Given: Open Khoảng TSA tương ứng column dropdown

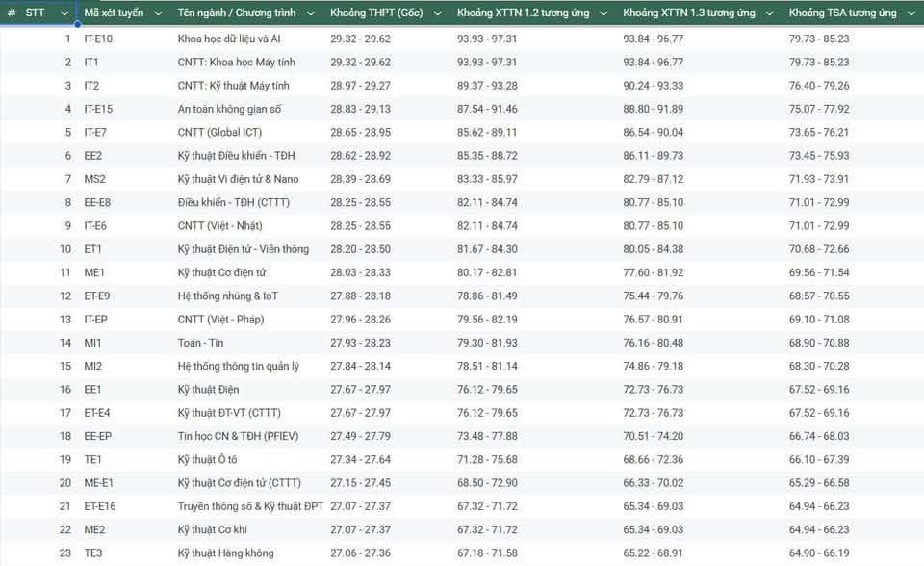Looking at the screenshot, I should (x=911, y=13).
